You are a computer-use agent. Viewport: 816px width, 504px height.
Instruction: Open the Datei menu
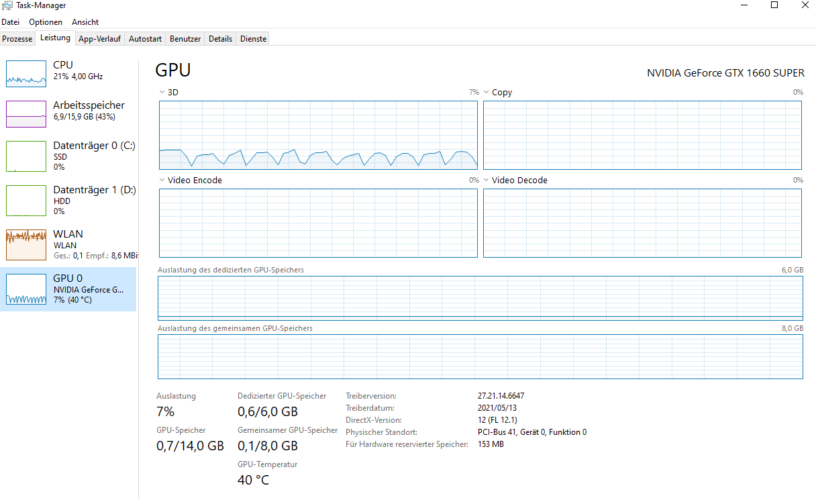(x=10, y=22)
